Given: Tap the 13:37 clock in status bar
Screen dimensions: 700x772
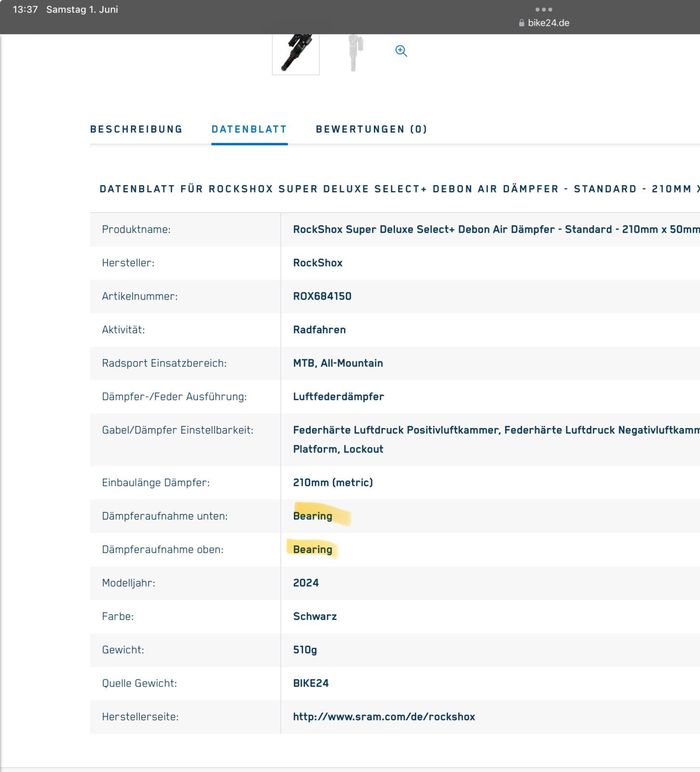Looking at the screenshot, I should pos(25,10).
